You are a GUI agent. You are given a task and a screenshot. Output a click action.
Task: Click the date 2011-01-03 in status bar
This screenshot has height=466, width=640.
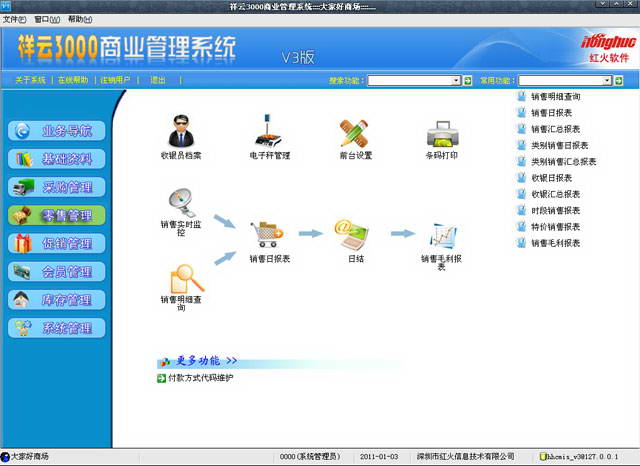click(x=379, y=456)
